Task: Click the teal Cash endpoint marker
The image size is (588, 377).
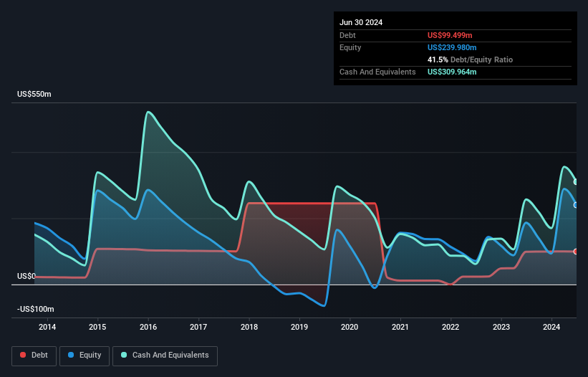Action: pyautogui.click(x=576, y=182)
